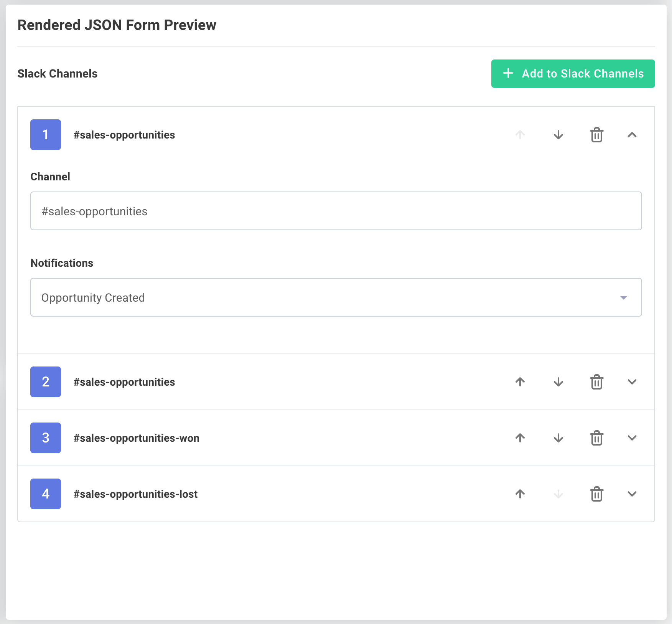
Task: Click the Channel label
Action: 50,177
